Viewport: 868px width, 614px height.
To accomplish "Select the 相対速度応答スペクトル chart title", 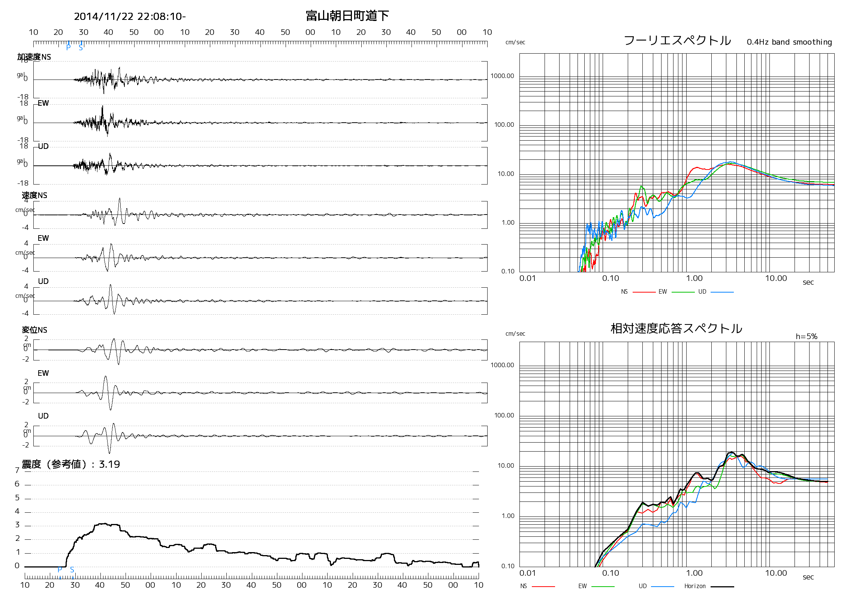I will 676,328.
